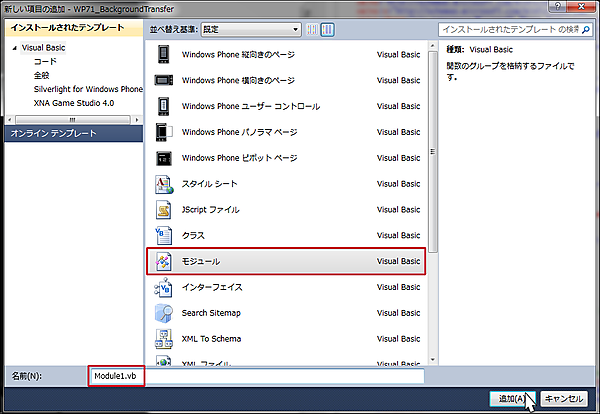Click the template list scroll up arrow
This screenshot has width=600, height=414.
click(433, 46)
